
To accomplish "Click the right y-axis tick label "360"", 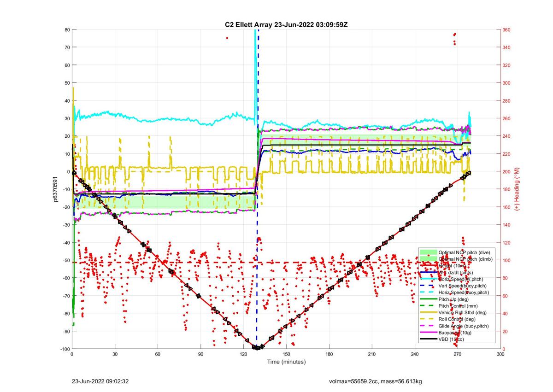I will [507, 29].
